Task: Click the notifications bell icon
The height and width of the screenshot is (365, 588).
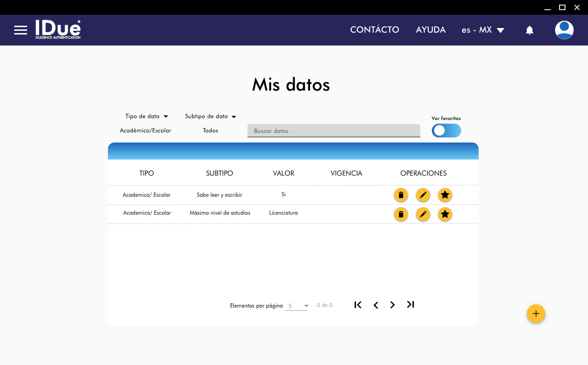Action: coord(529,30)
